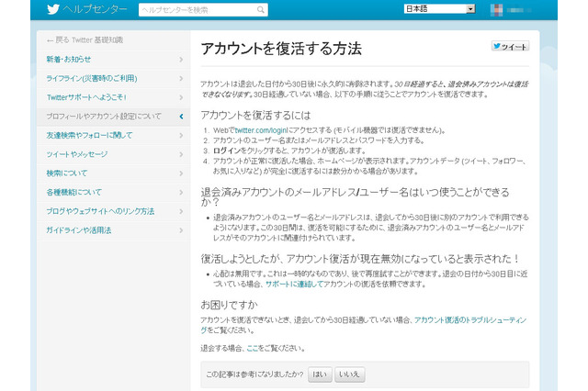
Task: Click the search magnifier icon
Action: click(261, 10)
